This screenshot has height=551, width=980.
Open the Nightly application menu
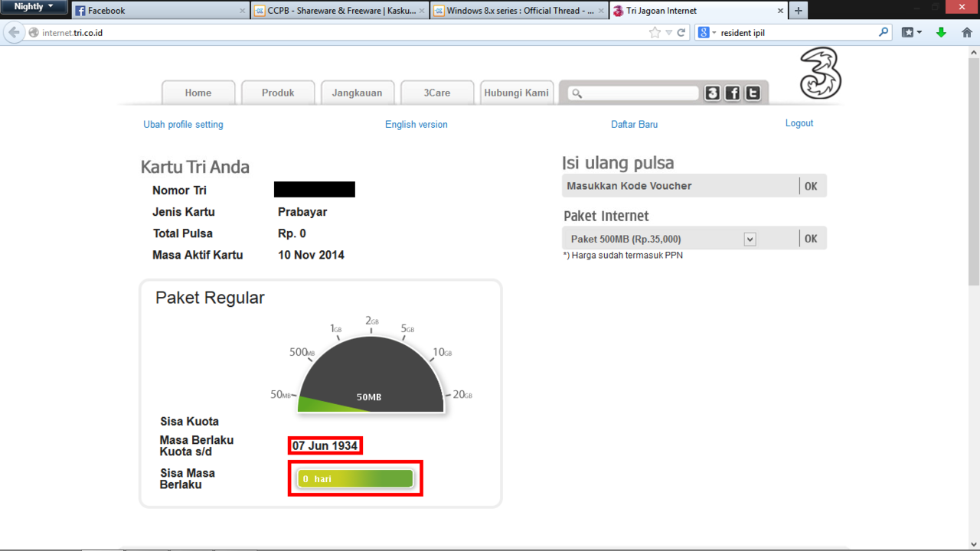(34, 7)
